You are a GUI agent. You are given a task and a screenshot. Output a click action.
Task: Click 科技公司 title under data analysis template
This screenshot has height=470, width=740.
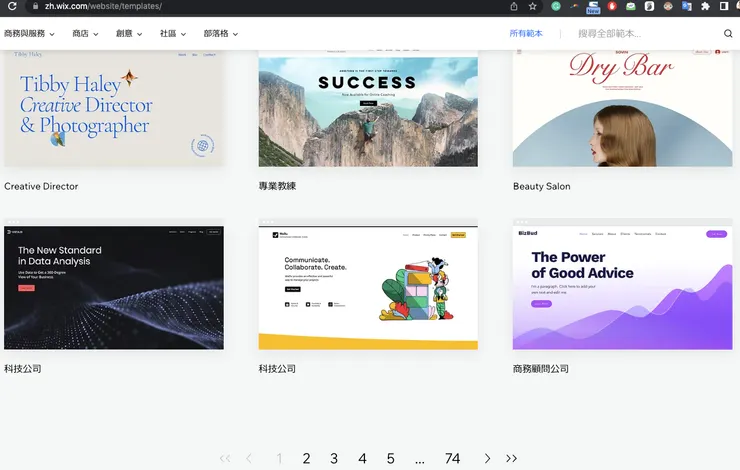pos(23,369)
